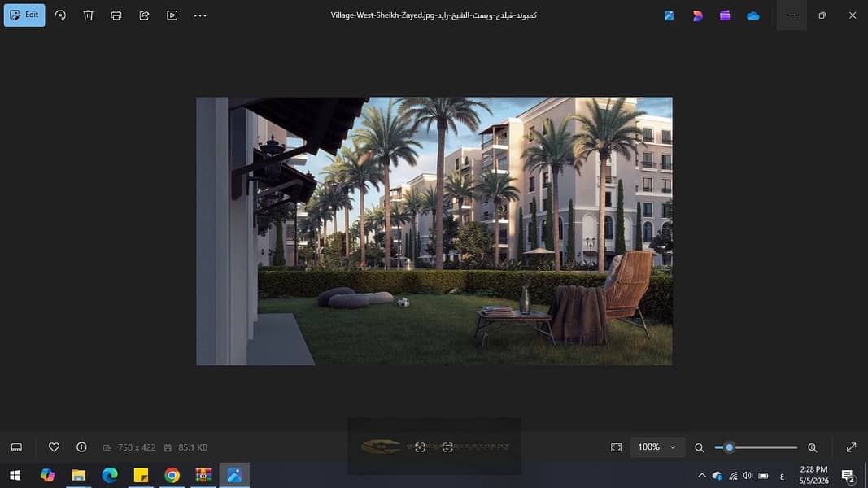Image resolution: width=868 pixels, height=488 pixels.
Task: Show file info with the info icon
Action: pos(81,447)
